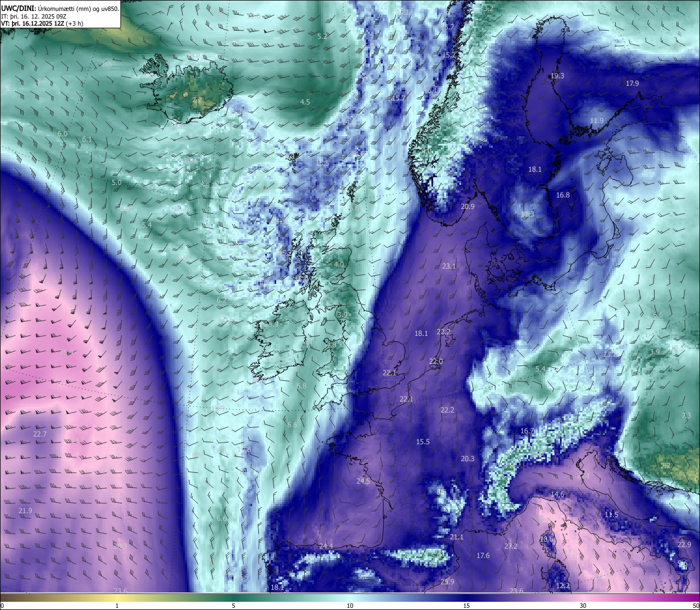Screen dimensions: 700x610
Task: Click the 11.9 value near southern Finland
Action: click(597, 121)
